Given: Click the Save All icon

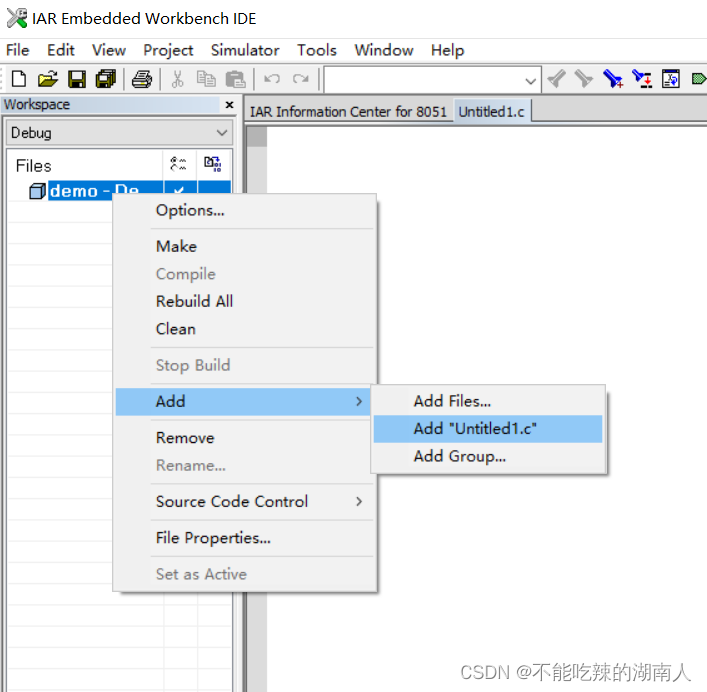Looking at the screenshot, I should 106,79.
